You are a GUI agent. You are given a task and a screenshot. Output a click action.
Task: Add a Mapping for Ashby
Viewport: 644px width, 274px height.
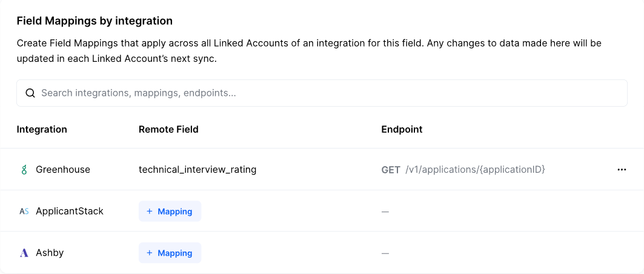pos(170,253)
